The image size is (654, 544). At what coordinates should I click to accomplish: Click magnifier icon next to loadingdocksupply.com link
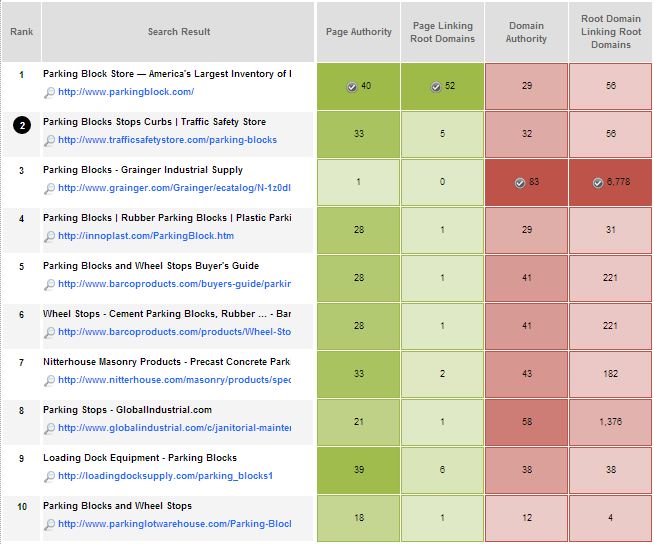pyautogui.click(x=49, y=476)
